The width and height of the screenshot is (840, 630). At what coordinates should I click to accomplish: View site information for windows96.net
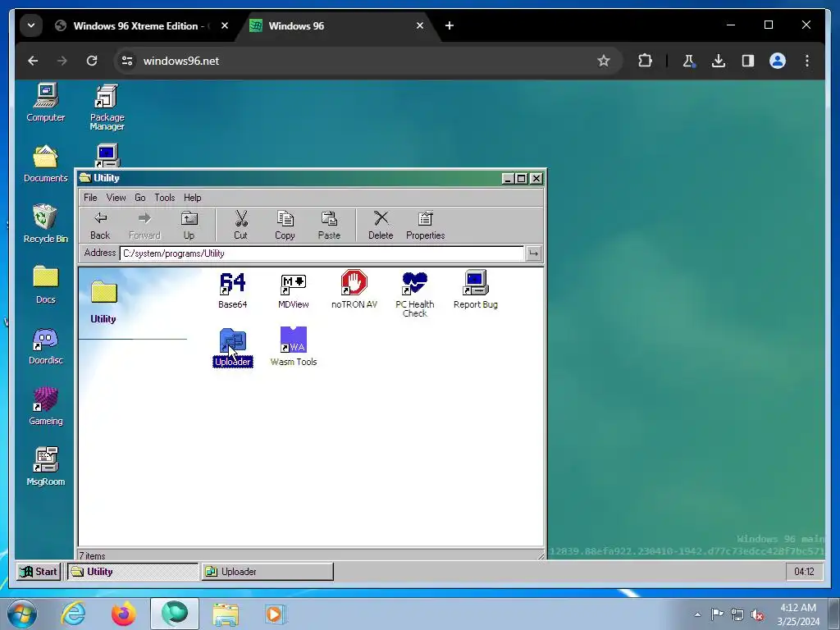[127, 61]
